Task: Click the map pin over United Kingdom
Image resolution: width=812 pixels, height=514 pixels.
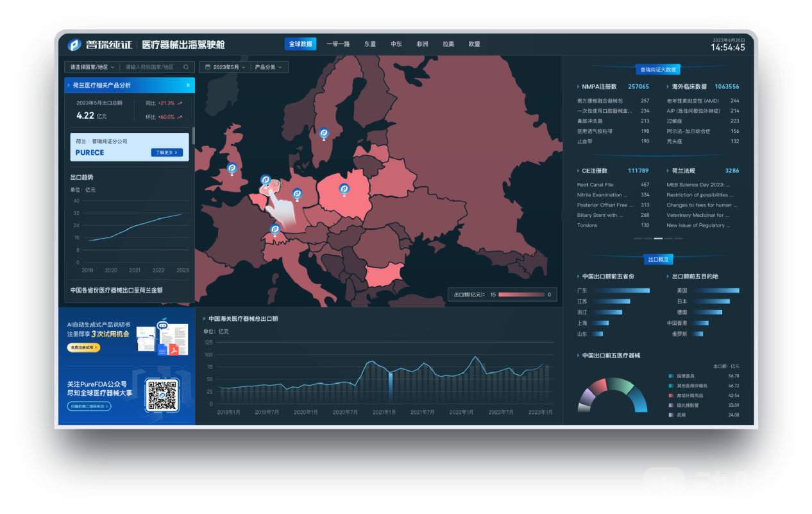Action: click(232, 168)
